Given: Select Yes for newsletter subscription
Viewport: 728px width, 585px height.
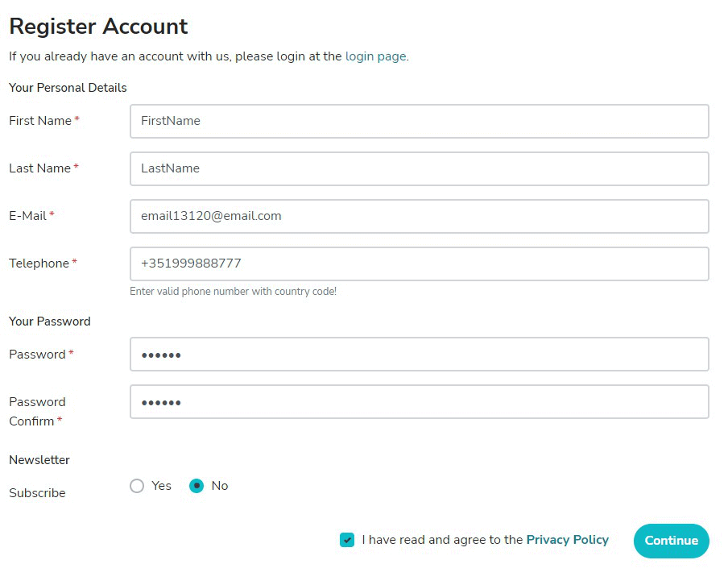Looking at the screenshot, I should pos(137,486).
